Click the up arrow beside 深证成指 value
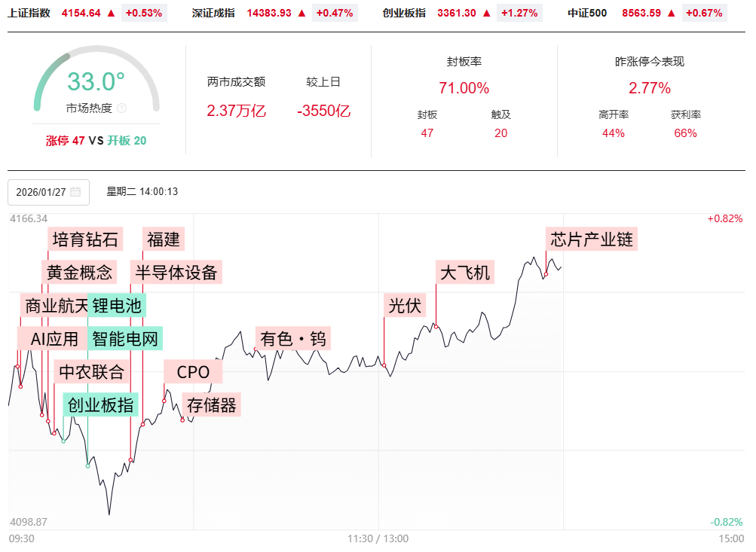This screenshot has height=552, width=756. point(302,13)
